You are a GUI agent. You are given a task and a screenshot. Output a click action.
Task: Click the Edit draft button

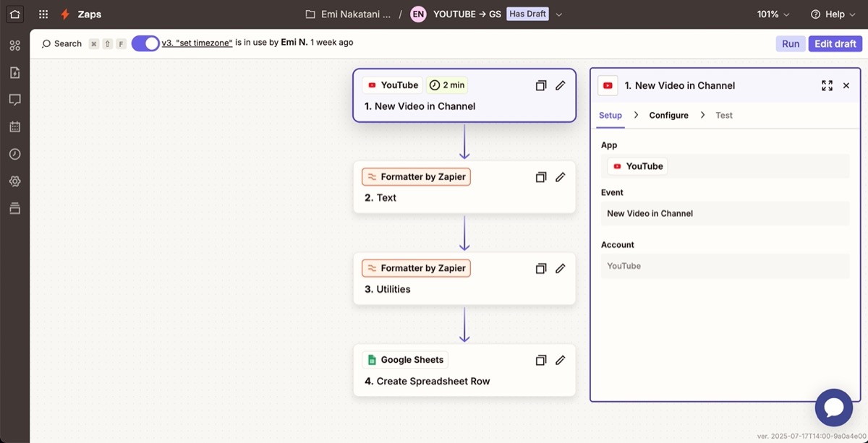(835, 43)
